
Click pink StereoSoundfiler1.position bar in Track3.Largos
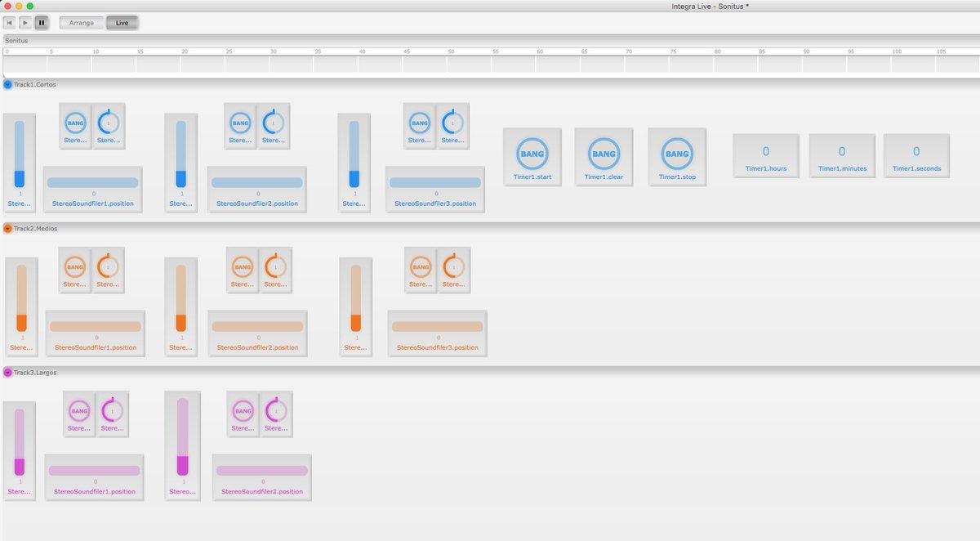(x=94, y=470)
